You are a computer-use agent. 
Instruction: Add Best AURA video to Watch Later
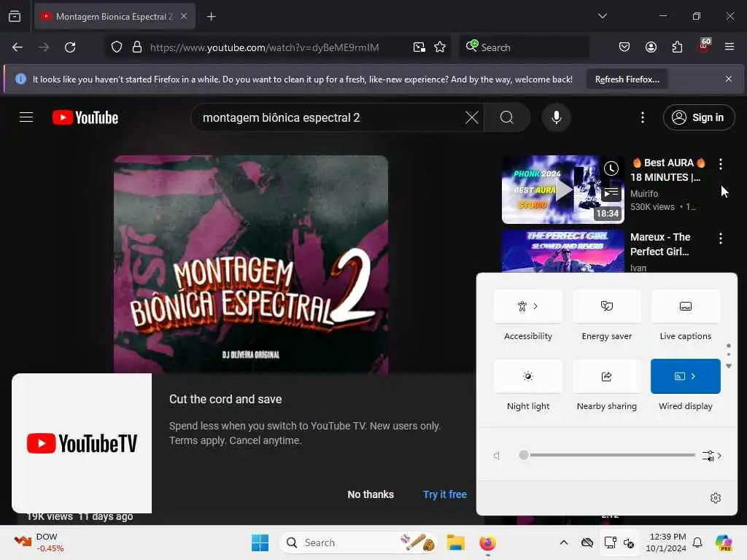(x=611, y=168)
